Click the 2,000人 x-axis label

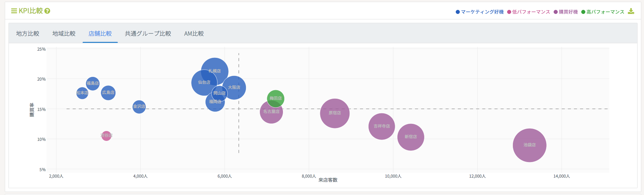click(56, 176)
